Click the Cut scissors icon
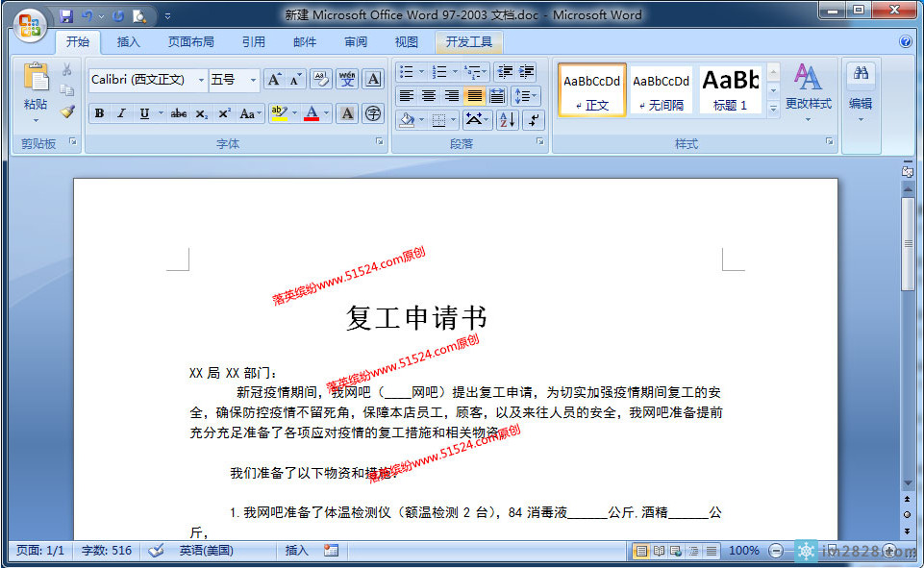924x568 pixels. click(x=67, y=70)
